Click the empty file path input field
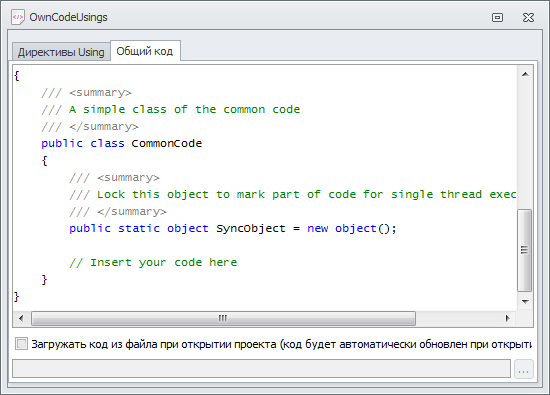550x395 pixels. (261, 369)
